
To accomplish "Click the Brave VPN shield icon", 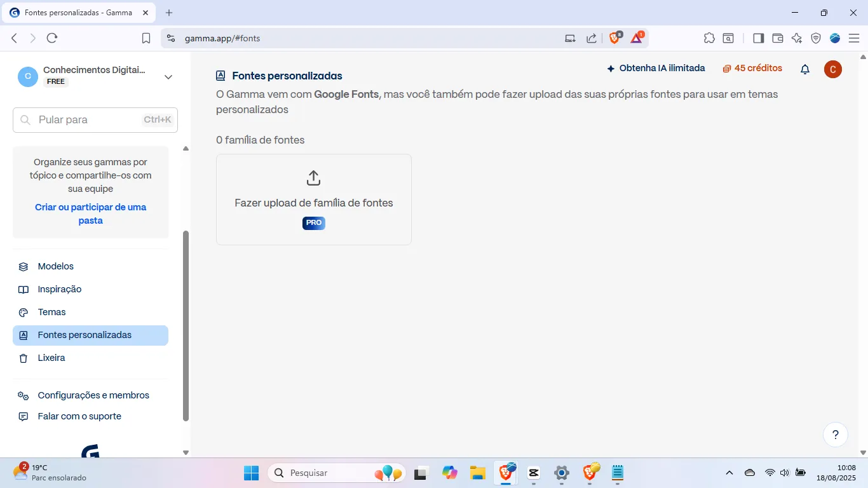I will [816, 38].
